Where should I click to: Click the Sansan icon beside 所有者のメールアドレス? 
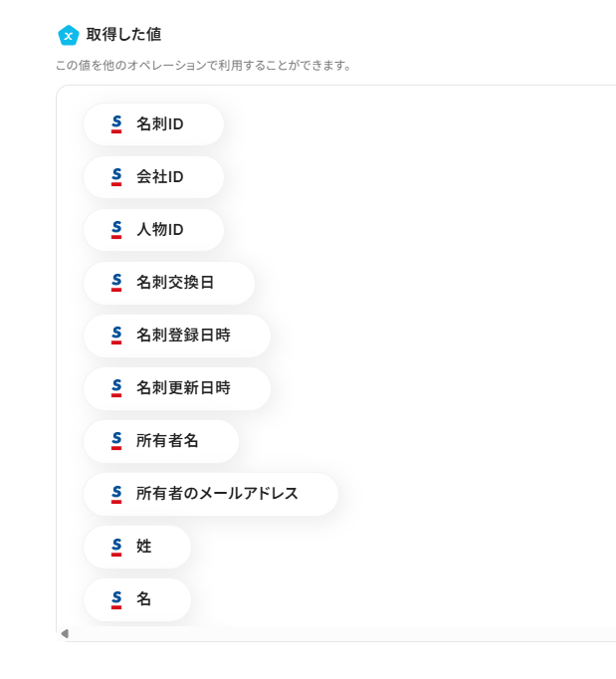point(115,494)
